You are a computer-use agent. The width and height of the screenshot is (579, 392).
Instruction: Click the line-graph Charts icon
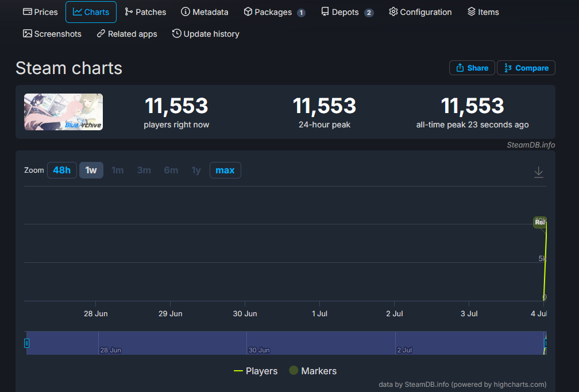coord(77,12)
